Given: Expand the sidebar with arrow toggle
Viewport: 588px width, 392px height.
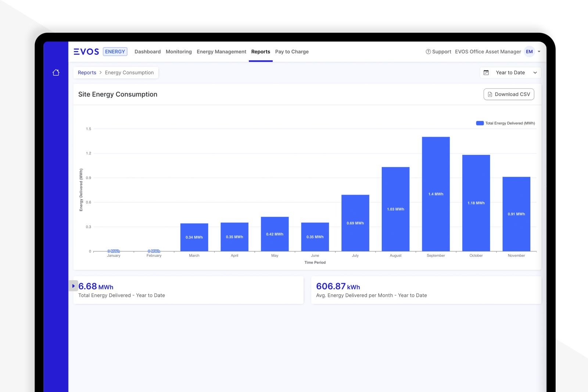Looking at the screenshot, I should tap(73, 286).
